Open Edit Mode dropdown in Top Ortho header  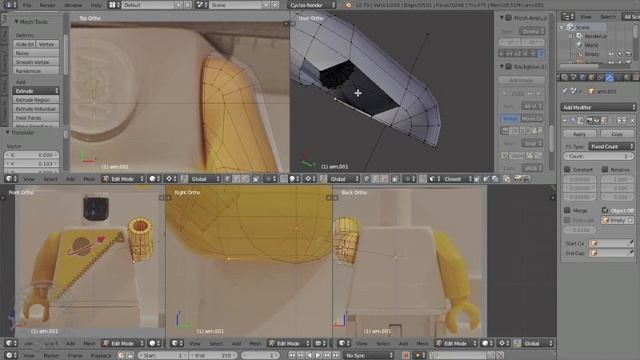pos(123,179)
